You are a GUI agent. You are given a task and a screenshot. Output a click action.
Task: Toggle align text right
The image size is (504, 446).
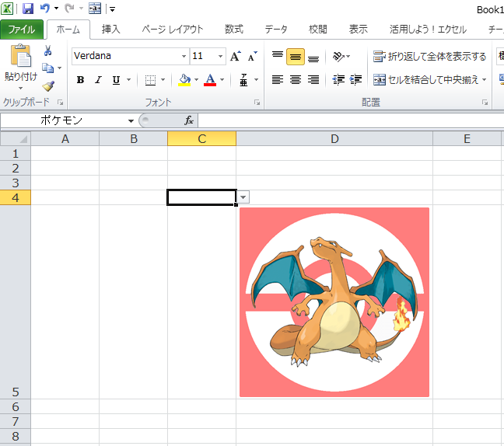point(313,79)
